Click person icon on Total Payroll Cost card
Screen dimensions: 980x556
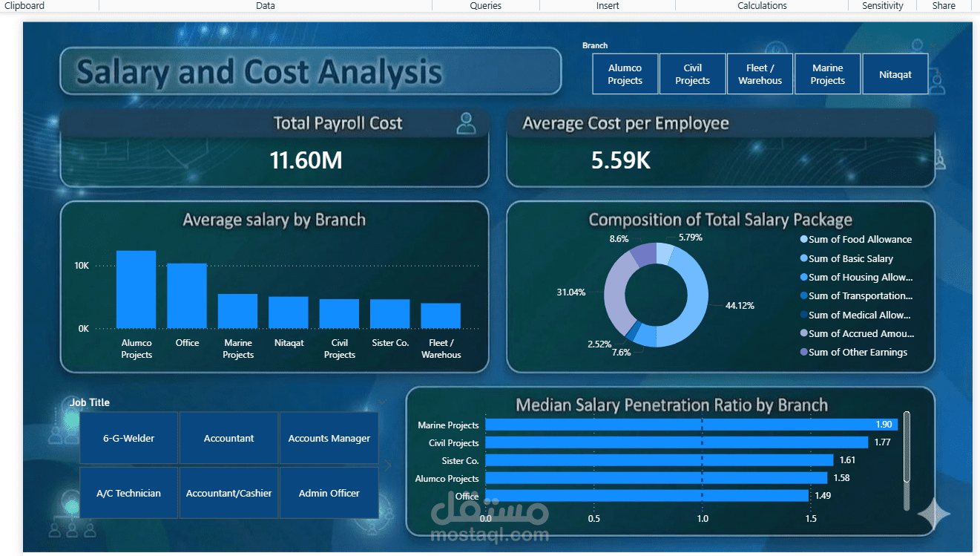[466, 123]
